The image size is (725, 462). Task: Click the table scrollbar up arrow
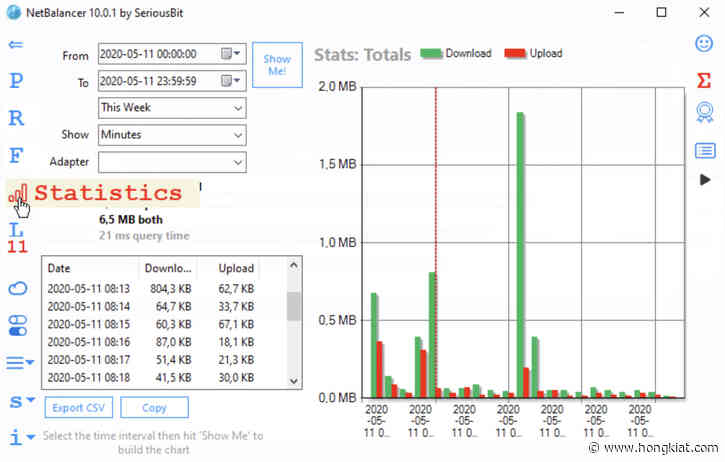click(293, 265)
